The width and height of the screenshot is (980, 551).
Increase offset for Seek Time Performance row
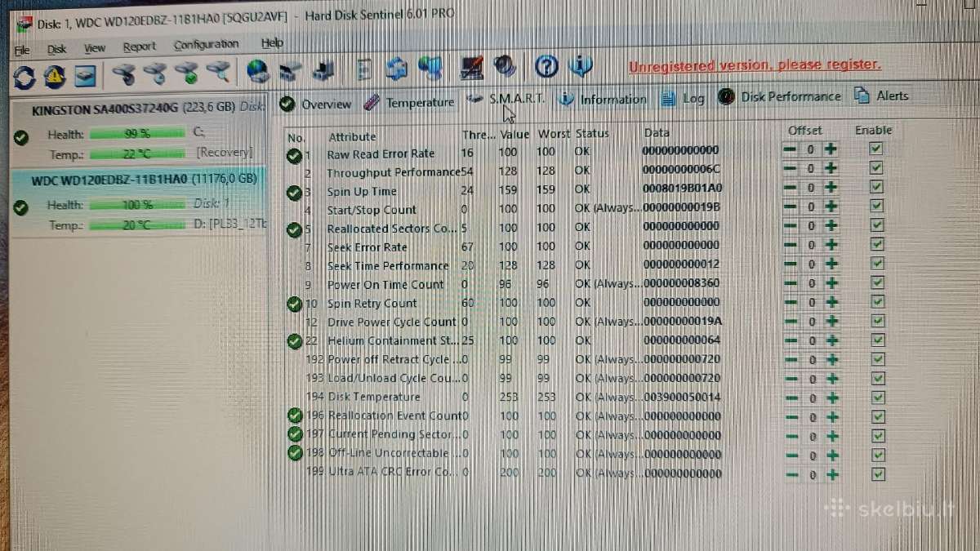[x=831, y=264]
